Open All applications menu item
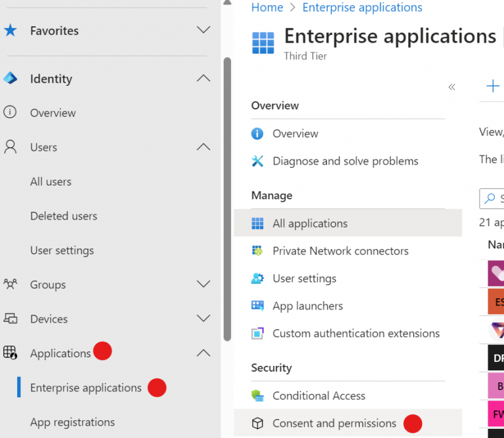The width and height of the screenshot is (504, 438). click(x=310, y=224)
